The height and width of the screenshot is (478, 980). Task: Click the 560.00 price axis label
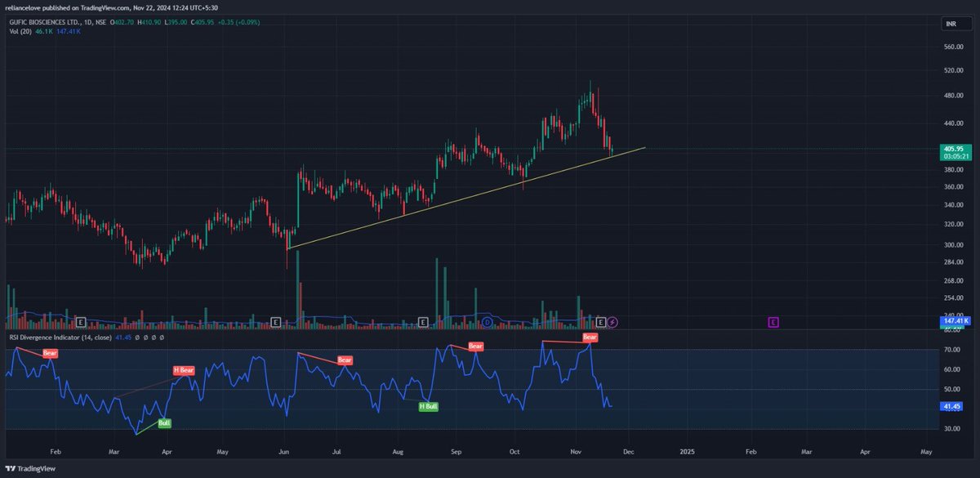pos(955,47)
